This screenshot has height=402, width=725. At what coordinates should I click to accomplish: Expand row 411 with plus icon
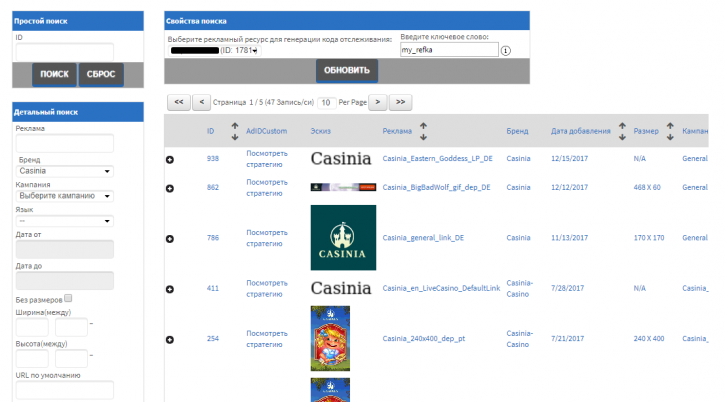(x=170, y=289)
